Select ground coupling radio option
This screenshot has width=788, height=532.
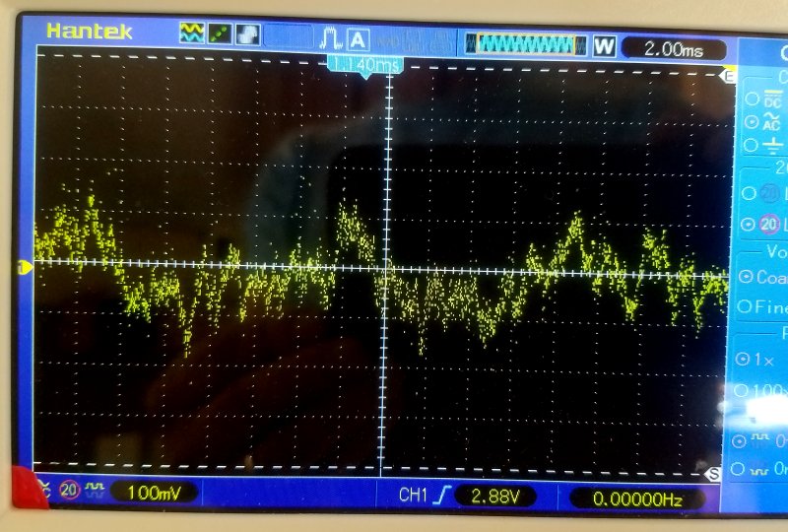[753, 144]
